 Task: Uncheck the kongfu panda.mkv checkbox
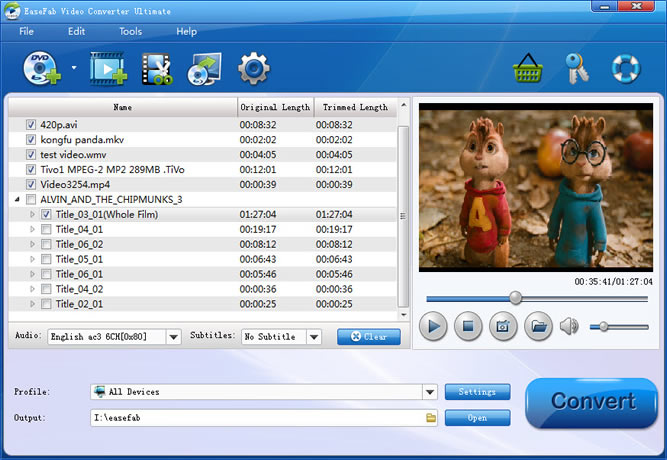tap(31, 140)
